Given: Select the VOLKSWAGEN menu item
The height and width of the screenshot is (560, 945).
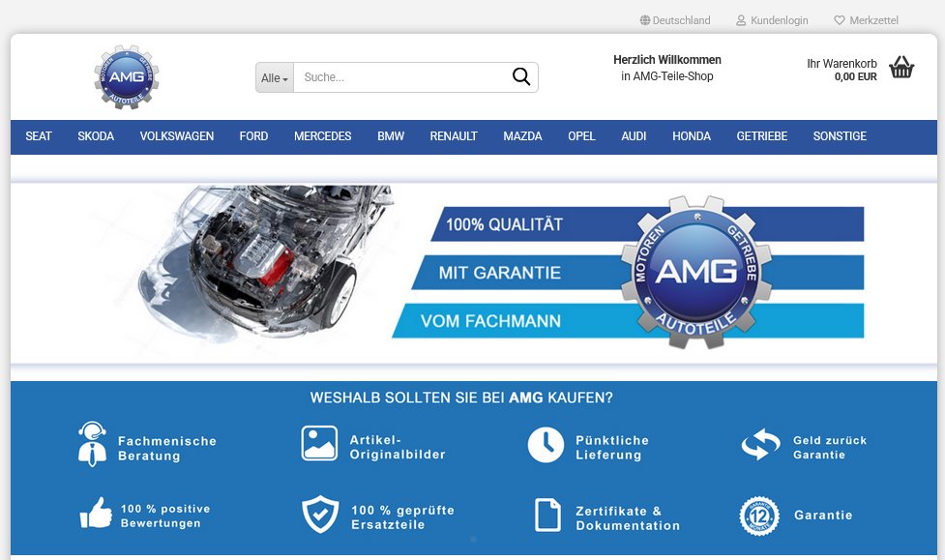Looking at the screenshot, I should pyautogui.click(x=177, y=136).
